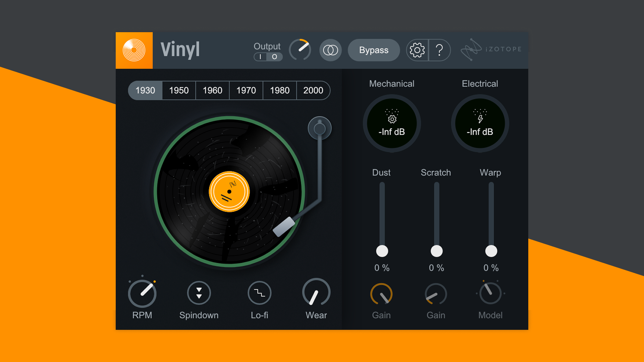The width and height of the screenshot is (644, 362).
Task: Select the 1930 era preset
Action: [145, 90]
